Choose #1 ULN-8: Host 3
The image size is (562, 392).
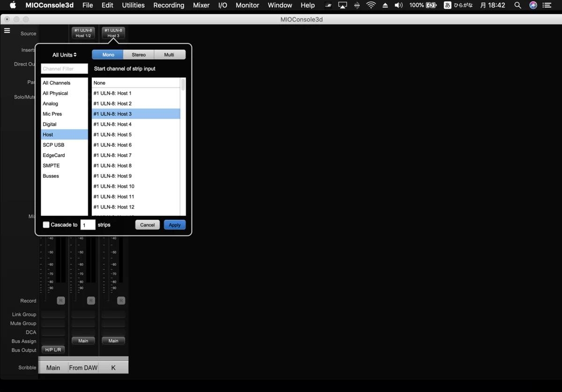click(x=136, y=114)
